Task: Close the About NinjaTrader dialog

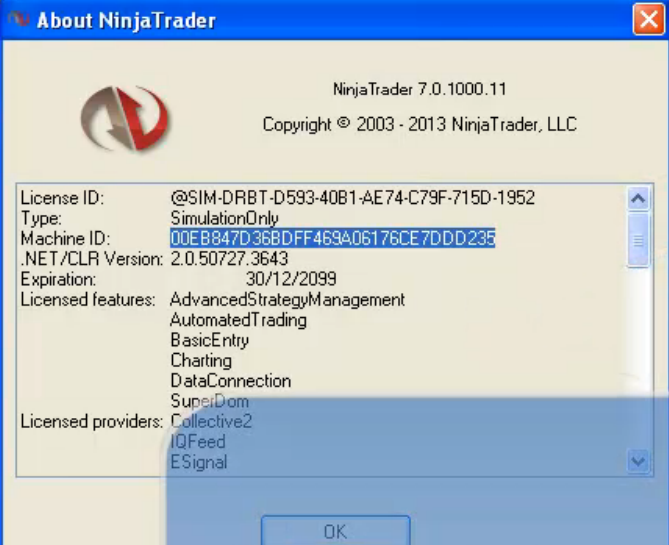Action: point(649,19)
